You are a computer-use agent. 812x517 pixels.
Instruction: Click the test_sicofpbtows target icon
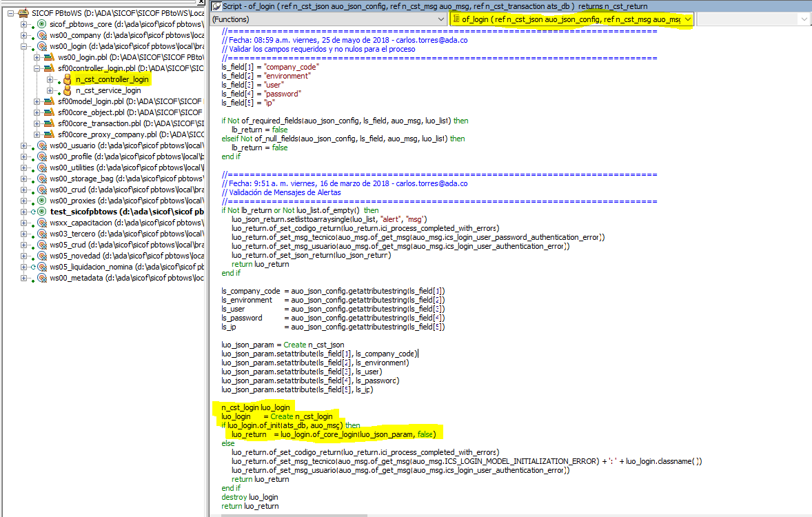41,212
